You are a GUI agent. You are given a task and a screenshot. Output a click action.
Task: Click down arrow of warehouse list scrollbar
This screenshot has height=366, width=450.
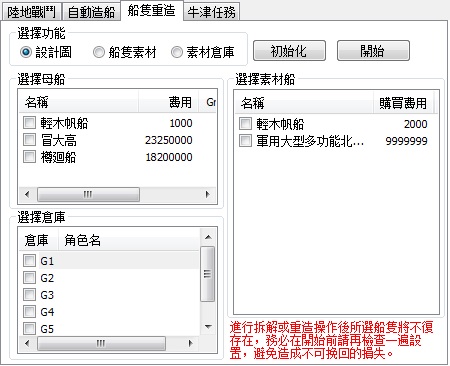pyautogui.click(x=208, y=327)
